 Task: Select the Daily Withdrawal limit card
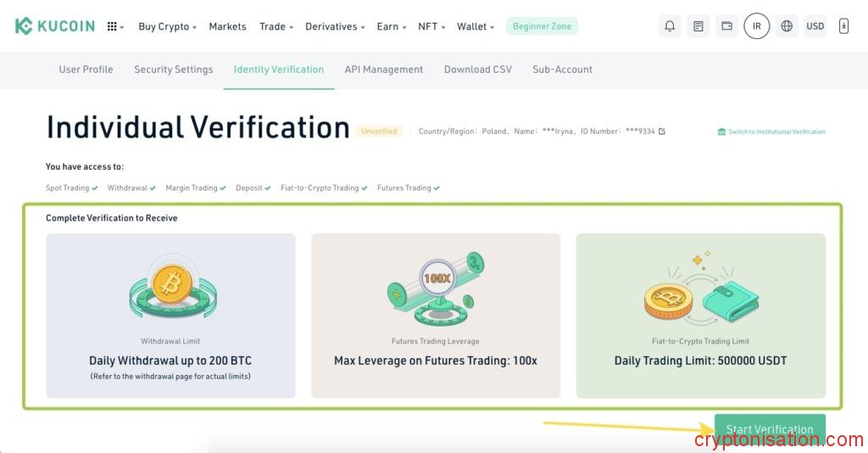tap(170, 316)
